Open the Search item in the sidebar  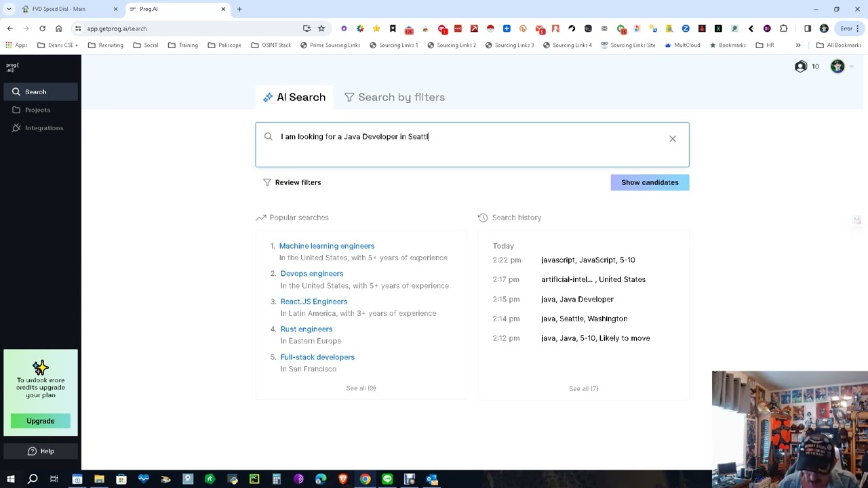pos(41,91)
